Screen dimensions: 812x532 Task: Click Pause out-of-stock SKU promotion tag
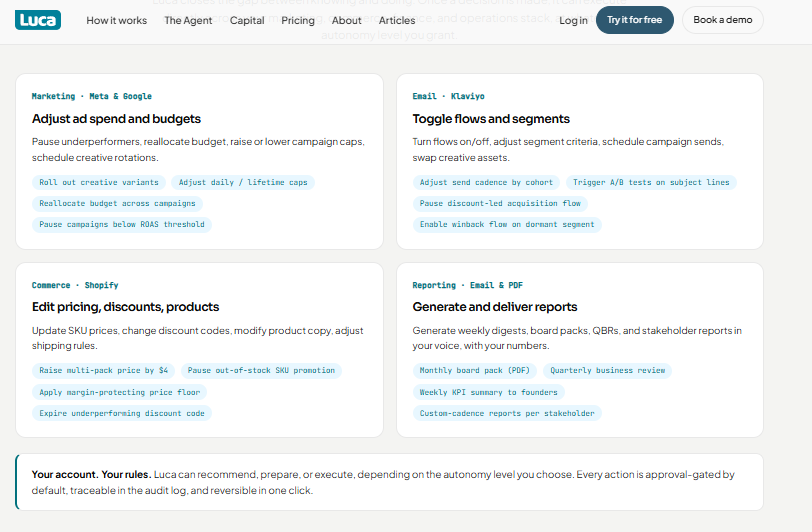[x=261, y=370]
